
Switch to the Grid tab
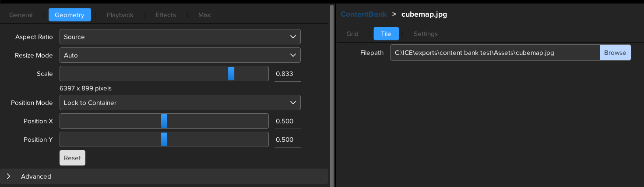352,34
